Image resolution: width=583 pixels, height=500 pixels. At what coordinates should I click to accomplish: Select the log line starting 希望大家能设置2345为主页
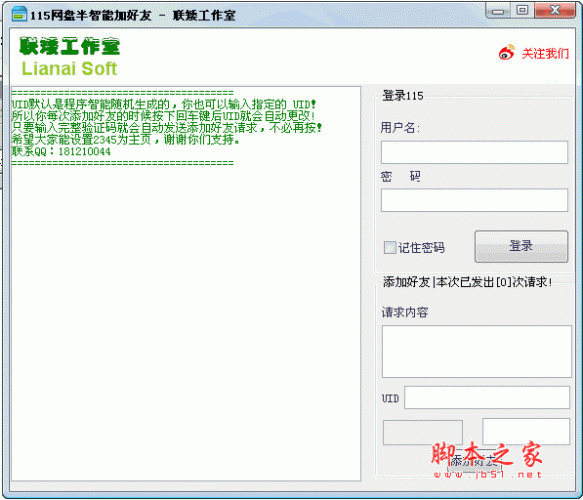click(125, 139)
